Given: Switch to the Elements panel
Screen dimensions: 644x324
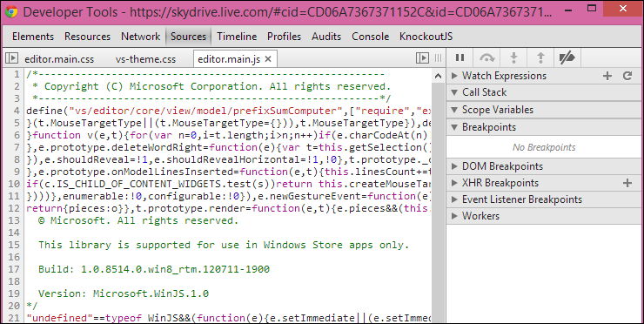Looking at the screenshot, I should tap(33, 37).
